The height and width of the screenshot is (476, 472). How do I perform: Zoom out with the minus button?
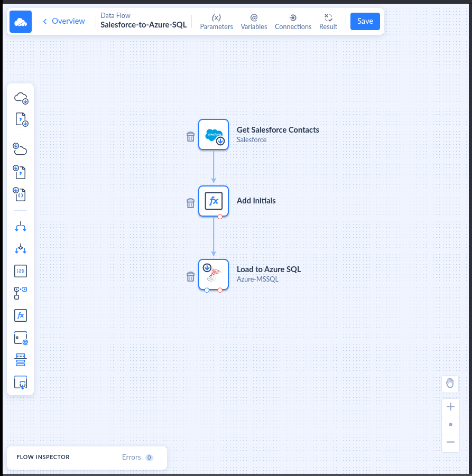point(450,442)
